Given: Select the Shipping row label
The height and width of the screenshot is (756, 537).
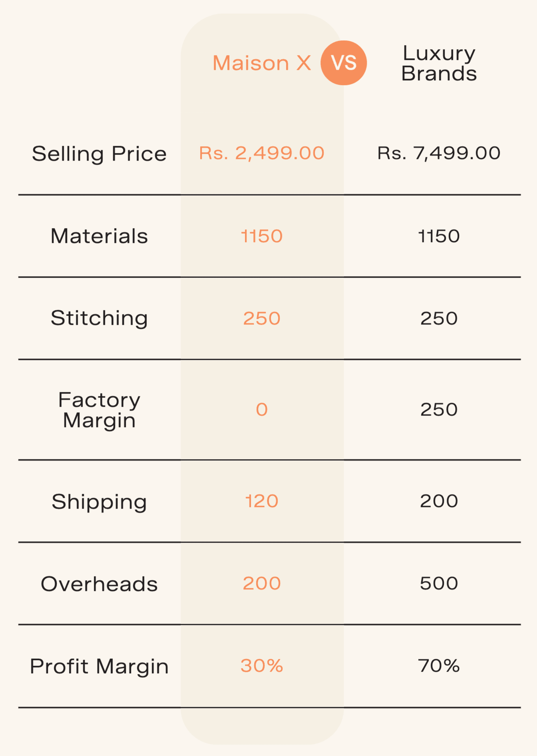Looking at the screenshot, I should point(99,502).
